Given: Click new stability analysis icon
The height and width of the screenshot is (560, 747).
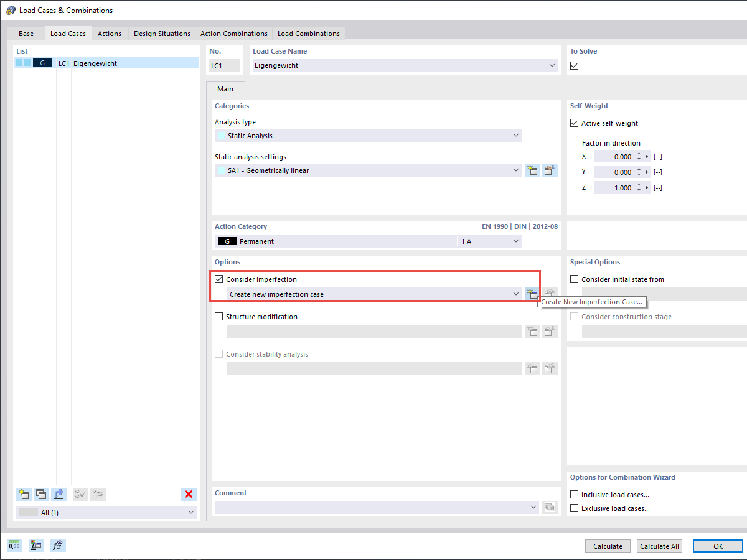Looking at the screenshot, I should point(532,369).
